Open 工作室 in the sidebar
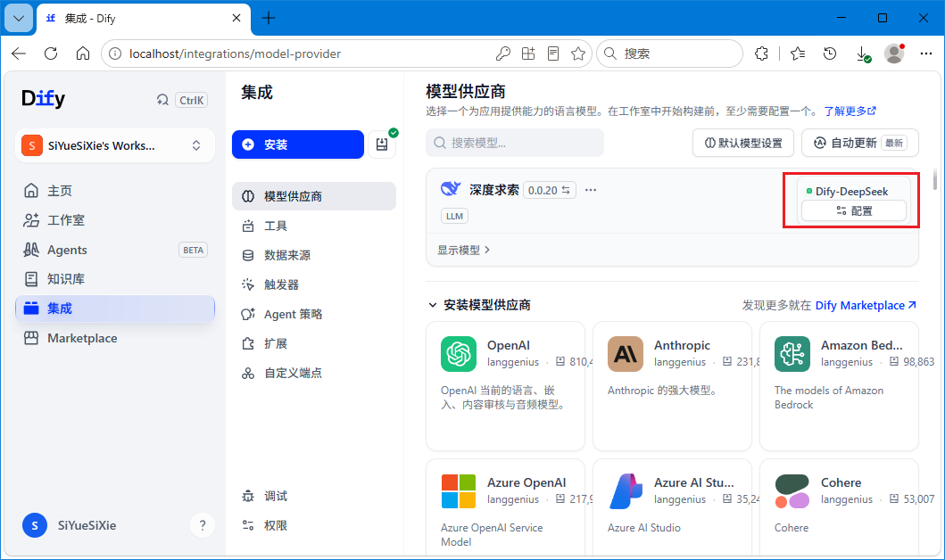 tap(115, 220)
